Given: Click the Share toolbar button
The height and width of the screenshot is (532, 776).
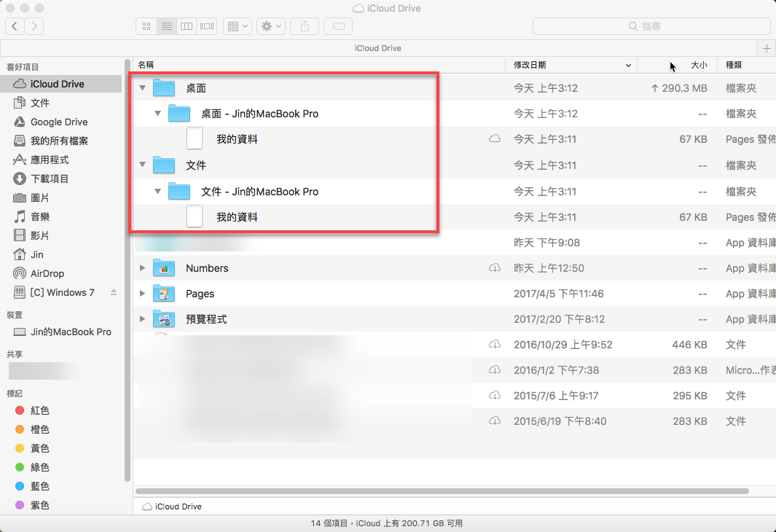Looking at the screenshot, I should click(305, 26).
